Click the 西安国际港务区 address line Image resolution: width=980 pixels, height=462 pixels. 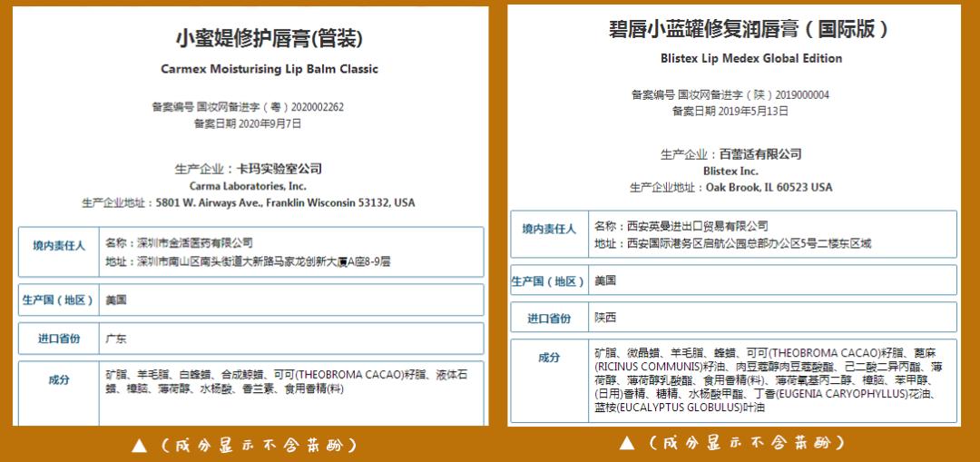click(732, 244)
